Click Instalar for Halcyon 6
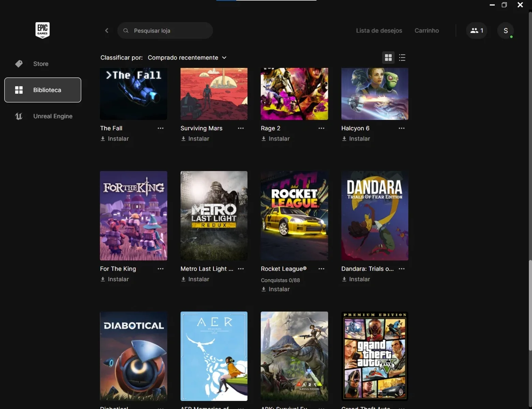The width and height of the screenshot is (532, 409). 359,139
